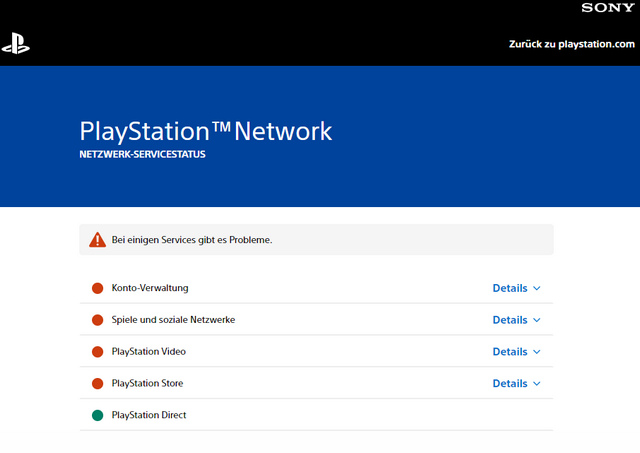Click the red status dot for PlayStation Video
This screenshot has height=453, width=640.
[98, 352]
